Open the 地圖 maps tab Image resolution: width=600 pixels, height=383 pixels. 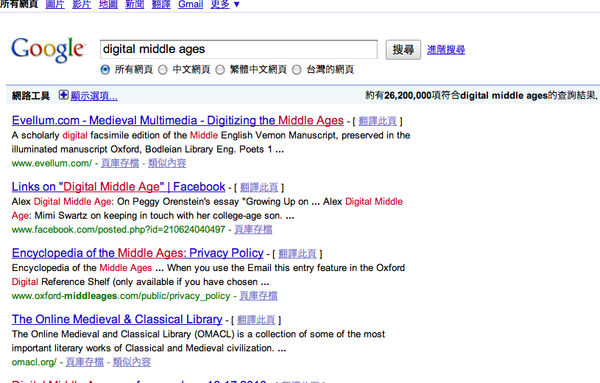[108, 4]
